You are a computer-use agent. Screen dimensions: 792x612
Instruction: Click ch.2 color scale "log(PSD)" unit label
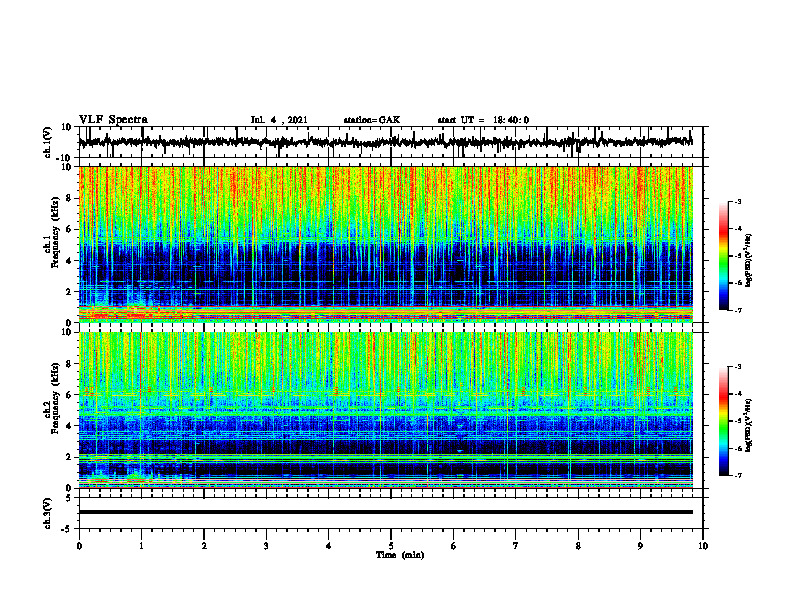(748, 425)
